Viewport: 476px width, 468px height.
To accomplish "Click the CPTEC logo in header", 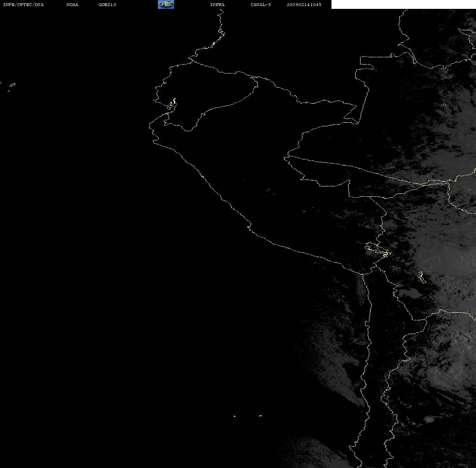I will [166, 4].
